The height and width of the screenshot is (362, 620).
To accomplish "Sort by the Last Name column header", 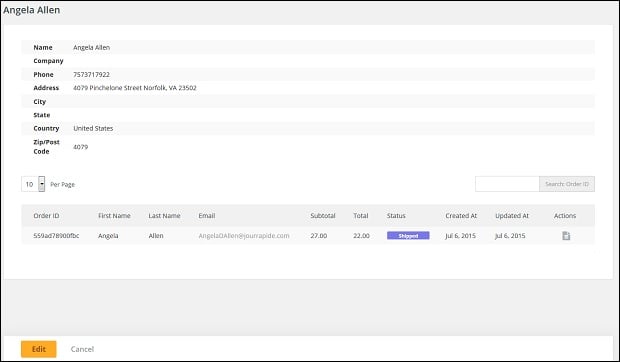I will (x=164, y=216).
